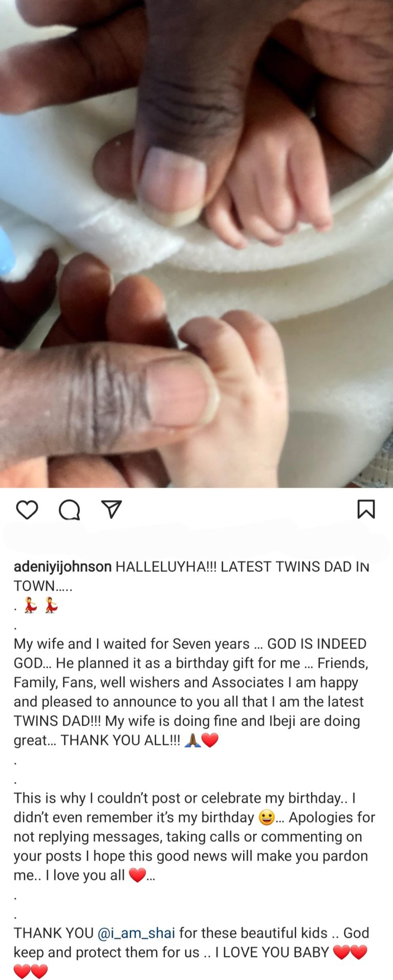The width and height of the screenshot is (393, 980).
Task: Click red heart after "I love you all"
Action: pyautogui.click(x=137, y=875)
